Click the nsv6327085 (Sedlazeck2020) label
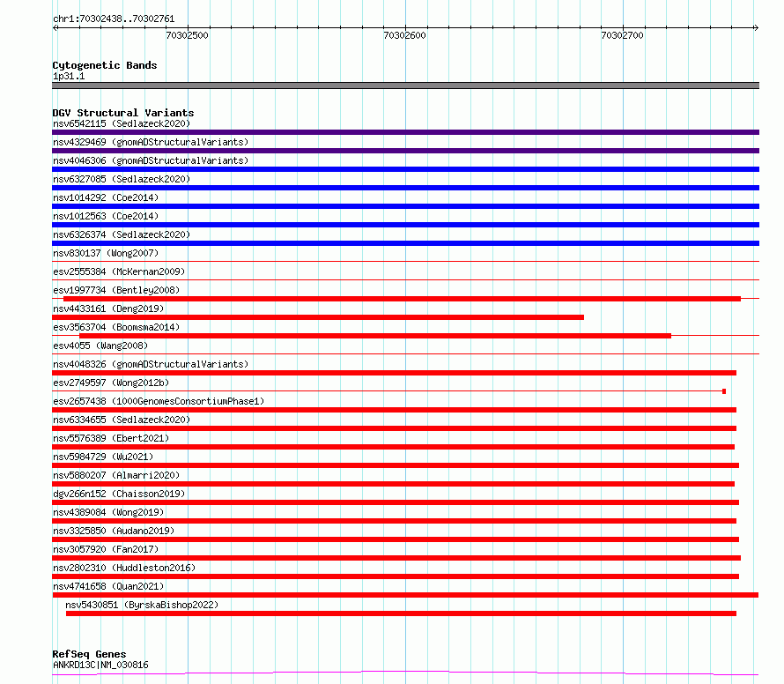Image resolution: width=784 pixels, height=684 pixels. 122,179
